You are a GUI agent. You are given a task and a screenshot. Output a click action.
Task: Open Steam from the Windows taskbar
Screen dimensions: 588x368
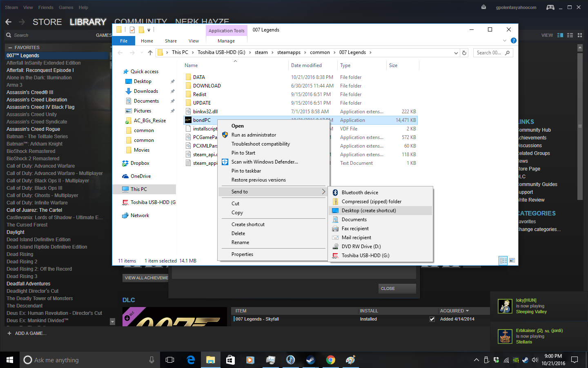(x=311, y=360)
